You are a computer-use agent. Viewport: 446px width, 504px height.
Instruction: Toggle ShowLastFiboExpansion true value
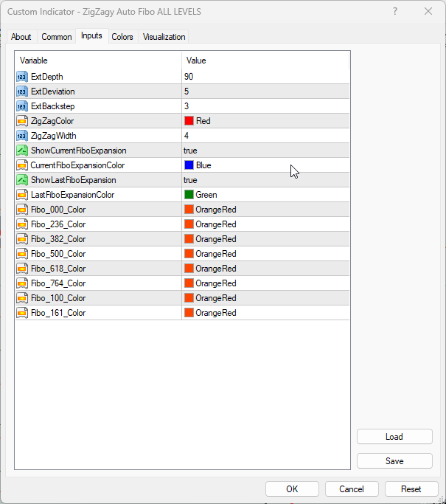[x=191, y=180]
